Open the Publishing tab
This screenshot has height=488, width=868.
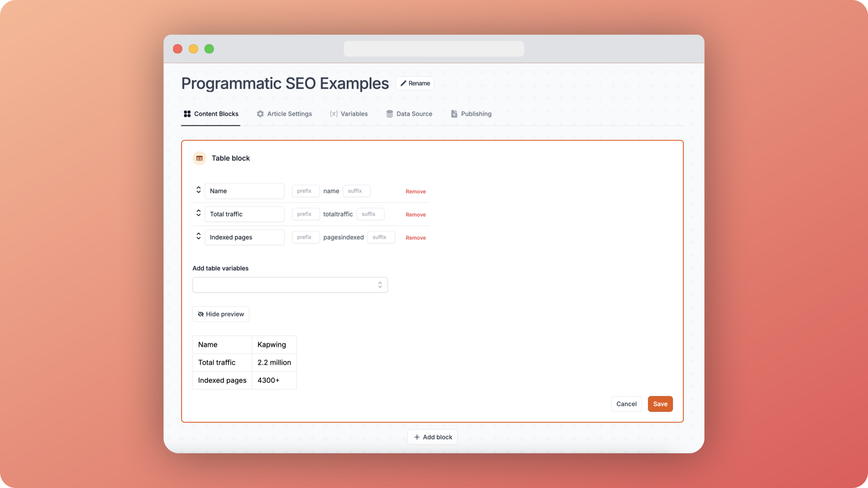click(471, 114)
